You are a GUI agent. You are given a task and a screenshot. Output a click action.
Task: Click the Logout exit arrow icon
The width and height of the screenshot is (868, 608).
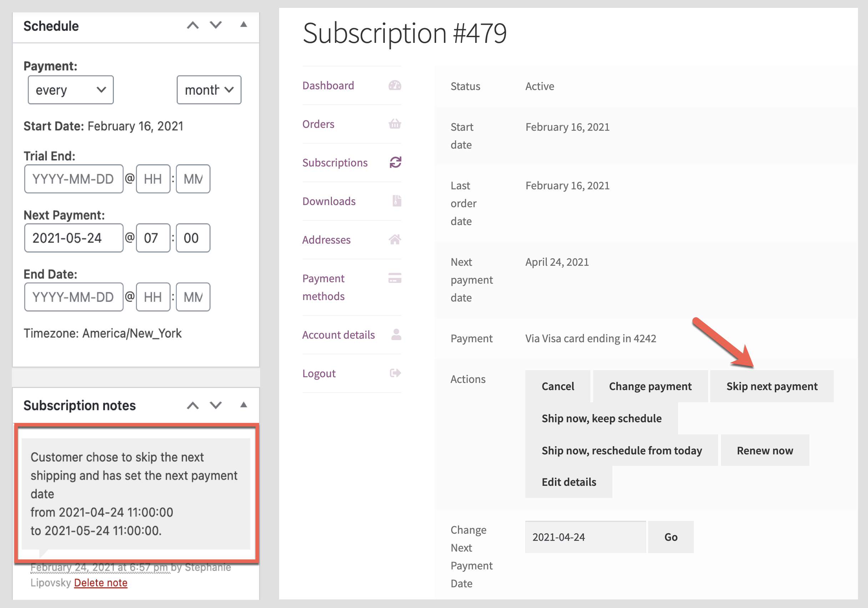[395, 373]
